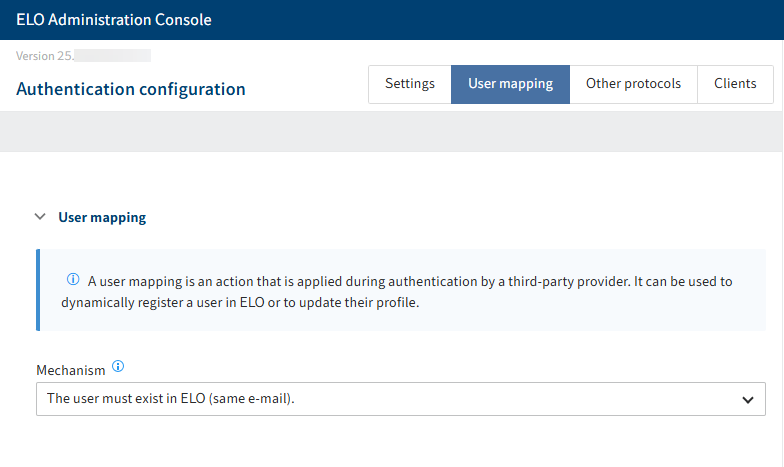
Task: Select the User mapping tab
Action: tap(510, 84)
